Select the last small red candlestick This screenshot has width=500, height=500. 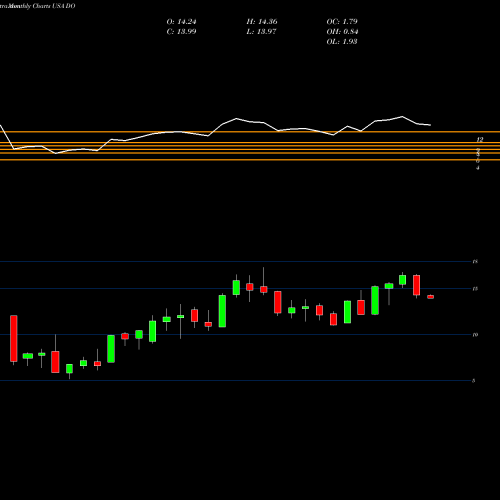coord(431,297)
